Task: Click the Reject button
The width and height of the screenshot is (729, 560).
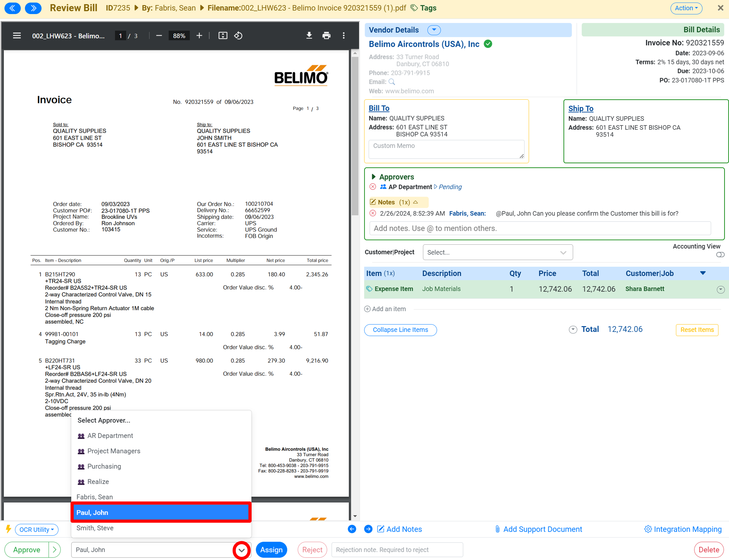Action: coord(312,550)
